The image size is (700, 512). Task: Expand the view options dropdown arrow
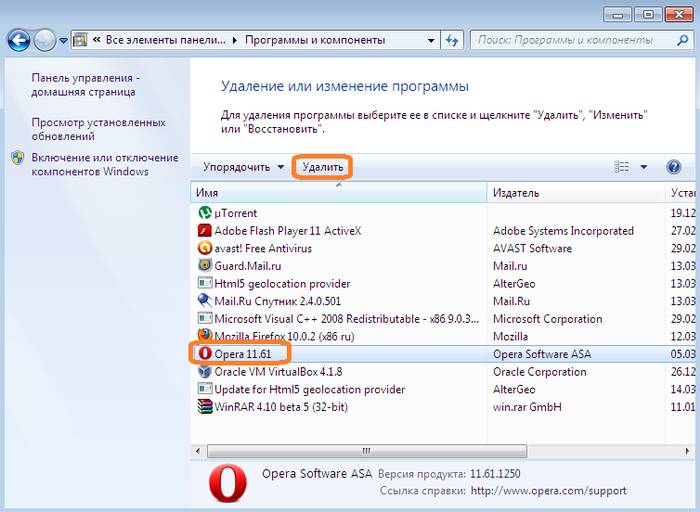click(x=644, y=167)
